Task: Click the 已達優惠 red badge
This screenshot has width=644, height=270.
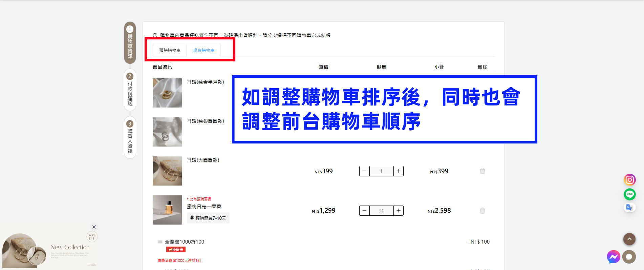Action: [176, 250]
